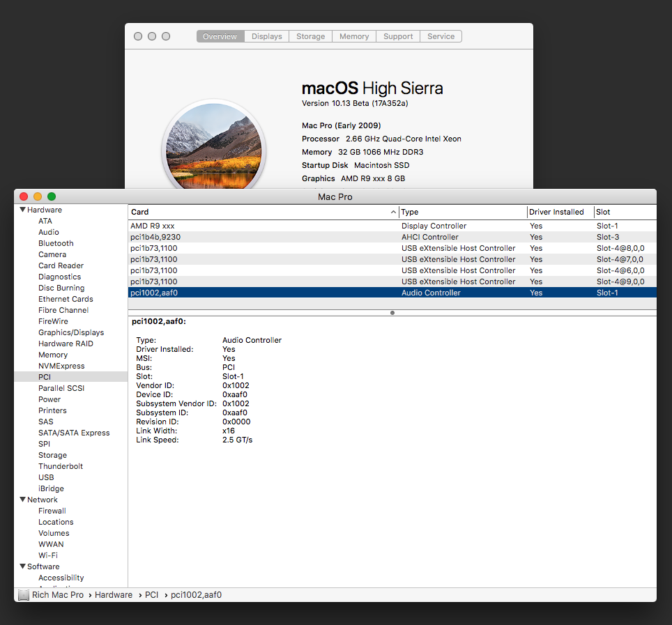Select the AMD R9 xxx card row
Viewport: 672px width, 625px height.
click(392, 226)
